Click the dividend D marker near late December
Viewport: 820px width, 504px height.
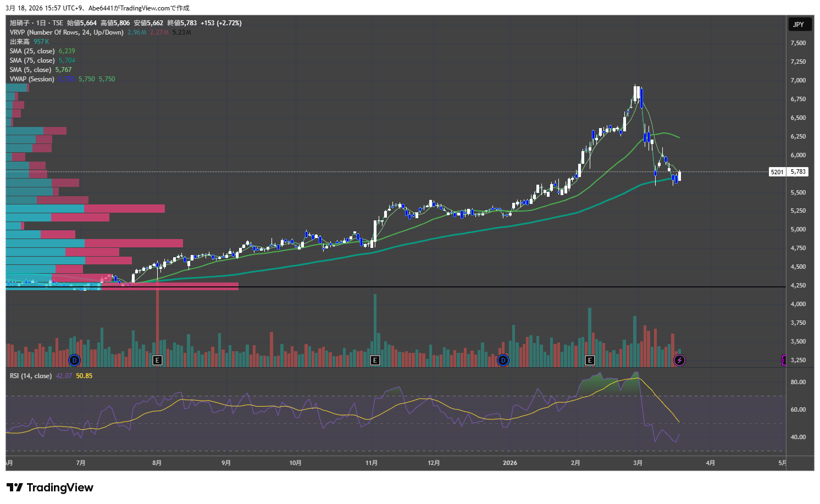click(503, 361)
